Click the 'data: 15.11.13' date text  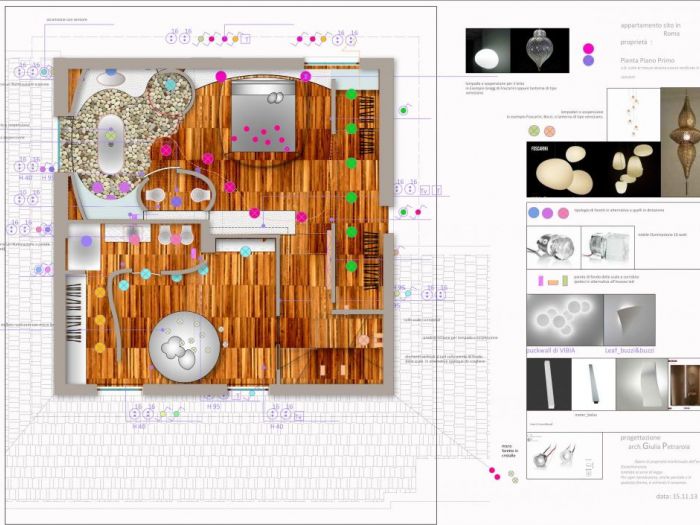(x=676, y=496)
